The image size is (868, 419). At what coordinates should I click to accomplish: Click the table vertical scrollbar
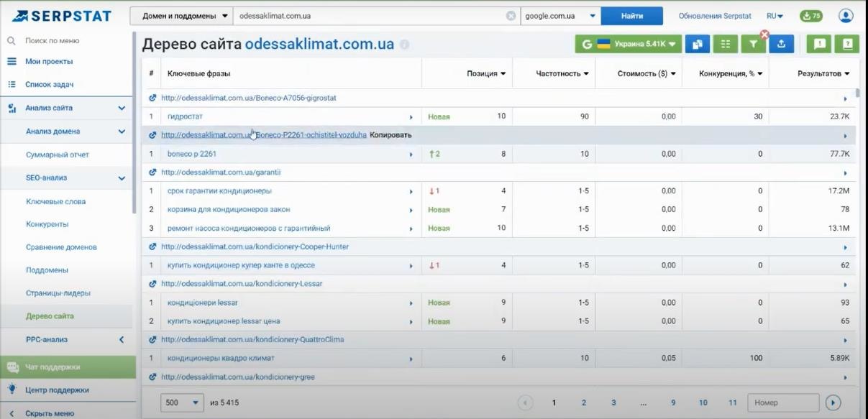(858, 93)
